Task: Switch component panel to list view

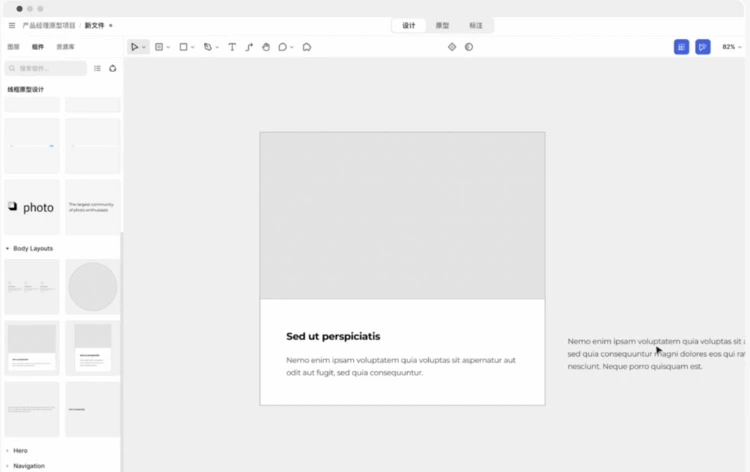Action: (97, 68)
